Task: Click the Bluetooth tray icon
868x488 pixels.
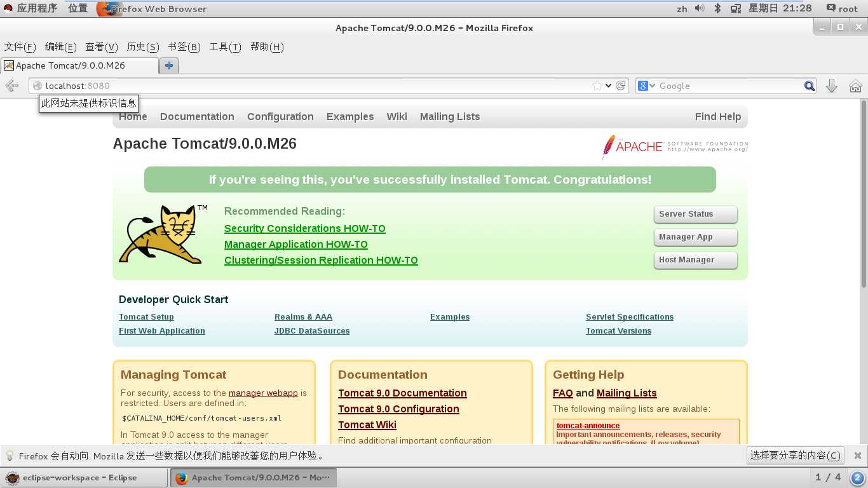Action: 717,8
